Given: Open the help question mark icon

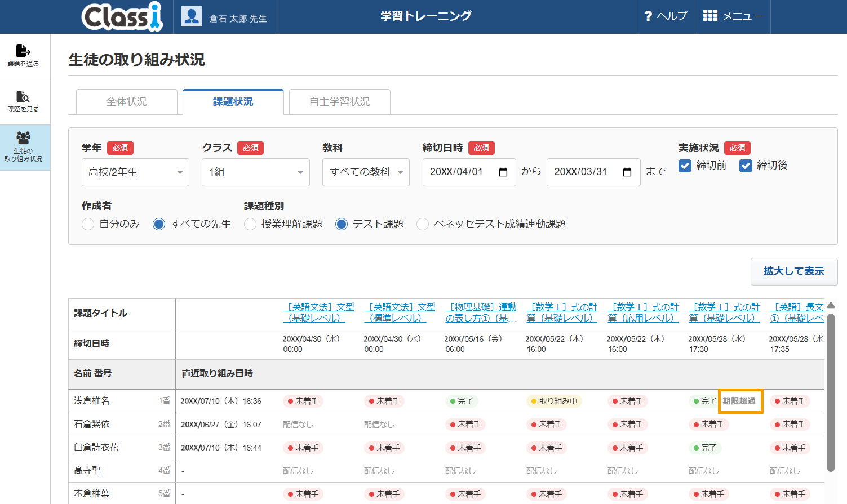Looking at the screenshot, I should tap(648, 16).
